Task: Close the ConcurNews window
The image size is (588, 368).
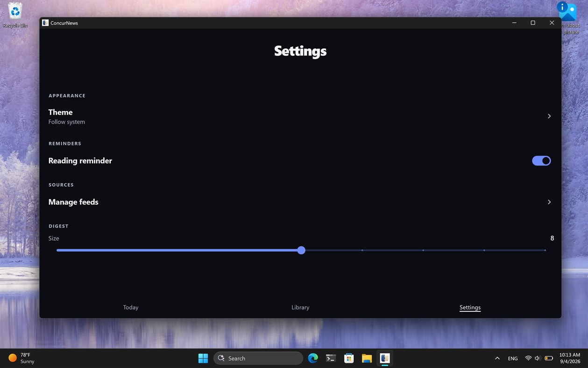Action: (552, 23)
